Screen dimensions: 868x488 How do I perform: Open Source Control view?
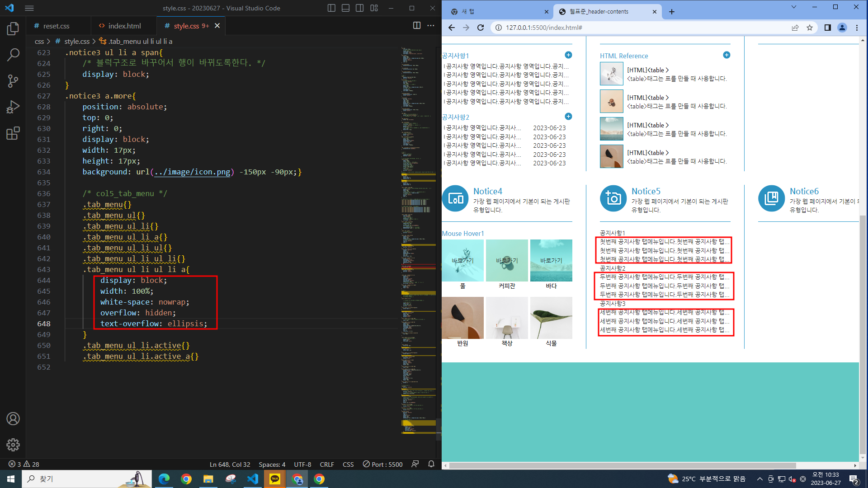(x=13, y=81)
